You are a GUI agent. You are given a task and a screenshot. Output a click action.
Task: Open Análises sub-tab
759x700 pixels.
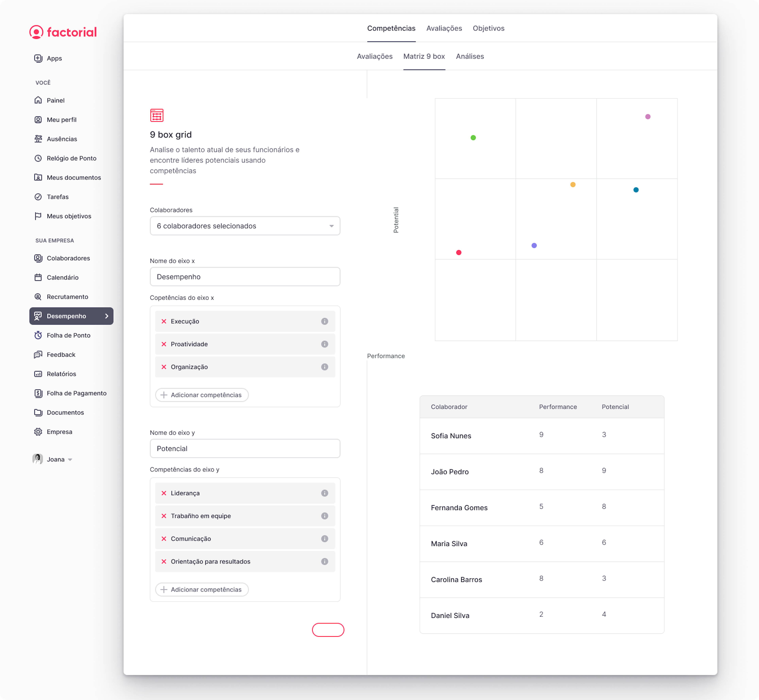click(x=470, y=57)
